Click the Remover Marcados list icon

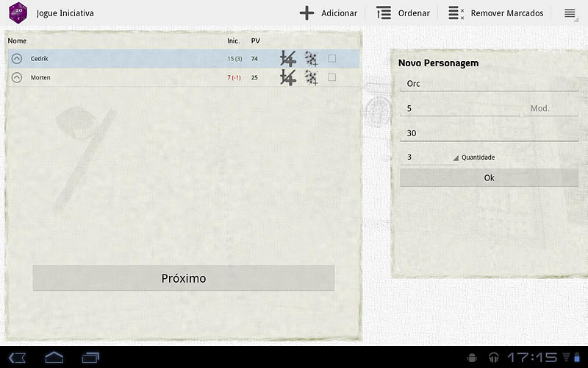click(456, 13)
